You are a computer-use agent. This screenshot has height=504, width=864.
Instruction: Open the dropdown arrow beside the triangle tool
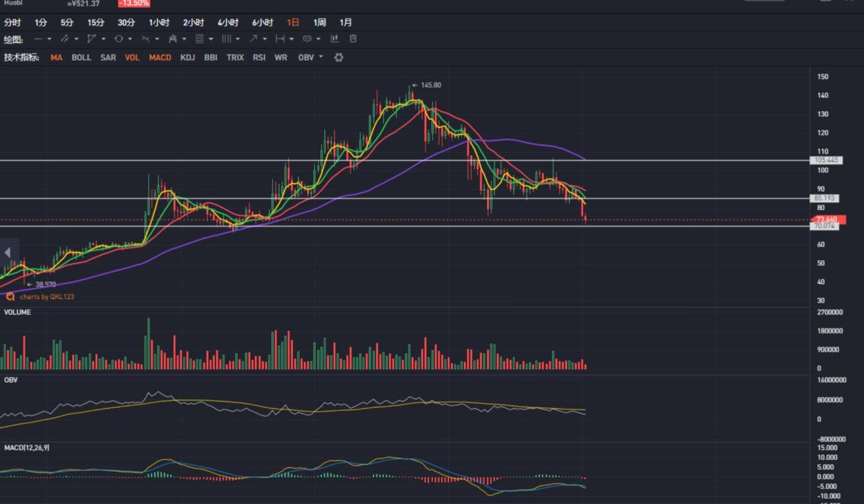click(x=103, y=39)
